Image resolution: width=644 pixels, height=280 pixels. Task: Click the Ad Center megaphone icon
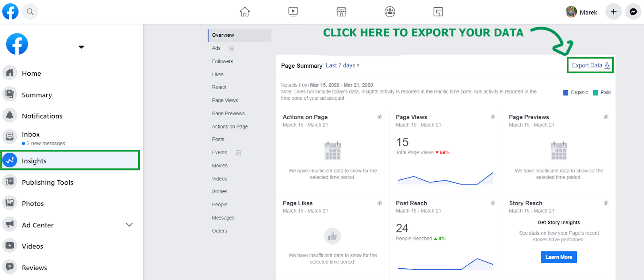click(10, 224)
